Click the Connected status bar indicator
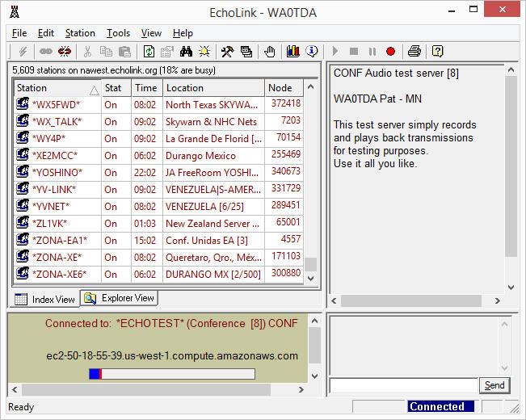Viewport: 526px width, 420px height. 441,406
